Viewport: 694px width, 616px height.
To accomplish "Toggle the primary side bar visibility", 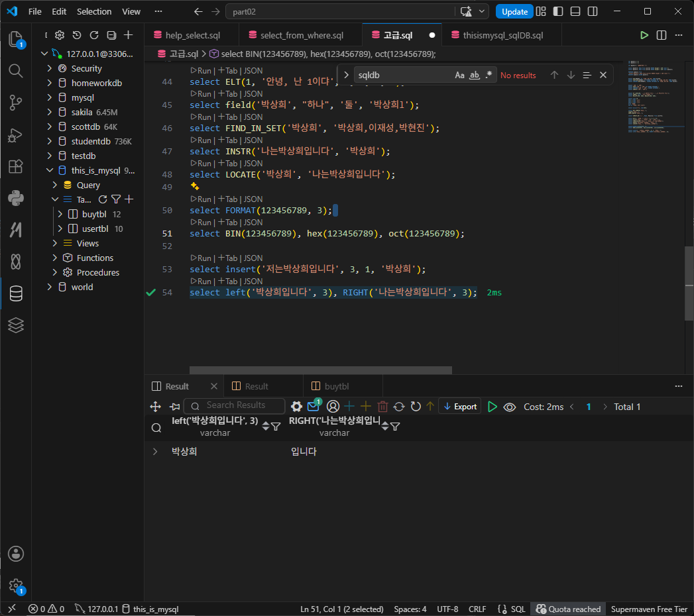I will 558,11.
